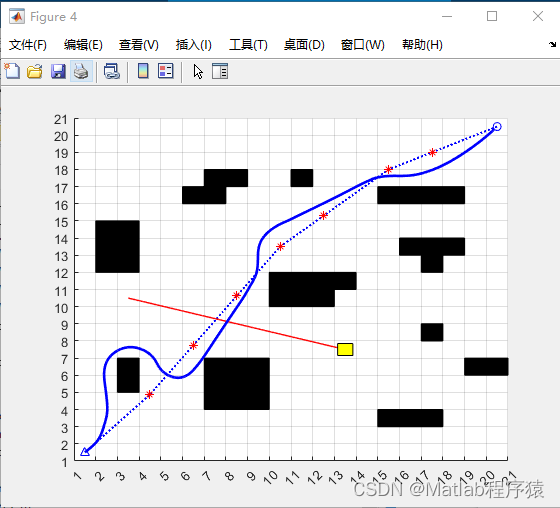The width and height of the screenshot is (560, 508).
Task: Click the Save Figure floppy icon
Action: (x=58, y=71)
